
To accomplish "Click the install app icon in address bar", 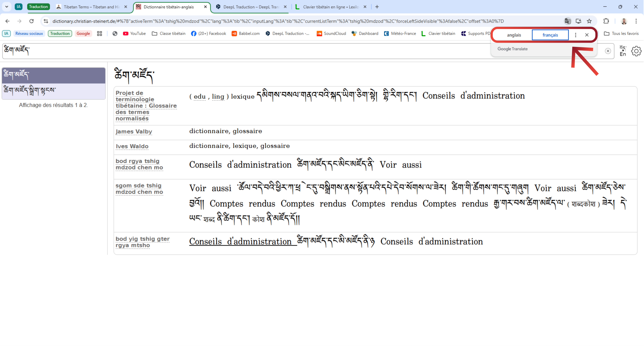I will pos(578,21).
